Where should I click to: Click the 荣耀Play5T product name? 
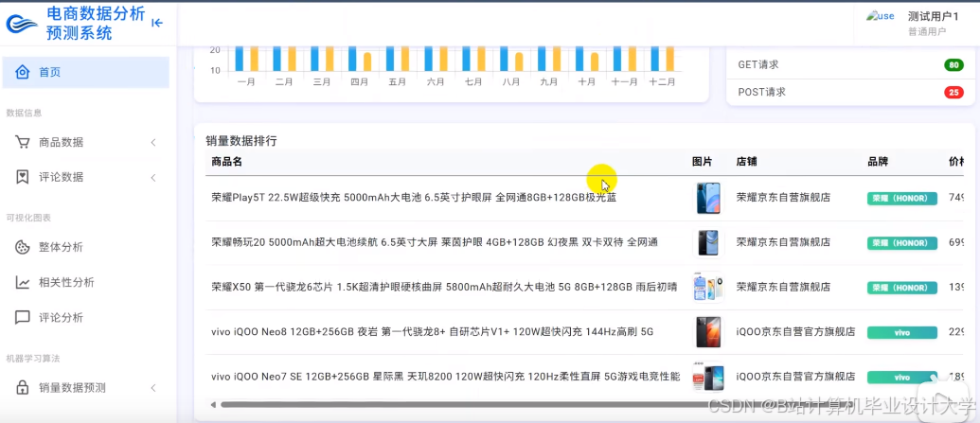[x=414, y=198]
